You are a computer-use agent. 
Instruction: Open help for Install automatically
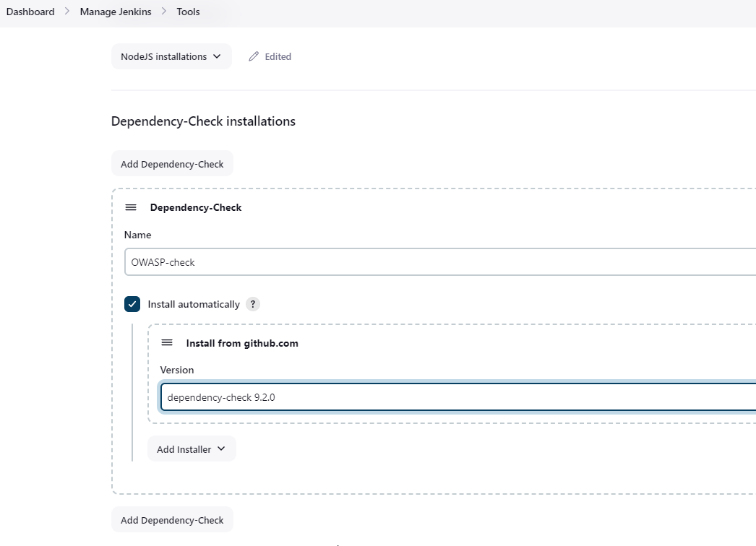point(252,304)
